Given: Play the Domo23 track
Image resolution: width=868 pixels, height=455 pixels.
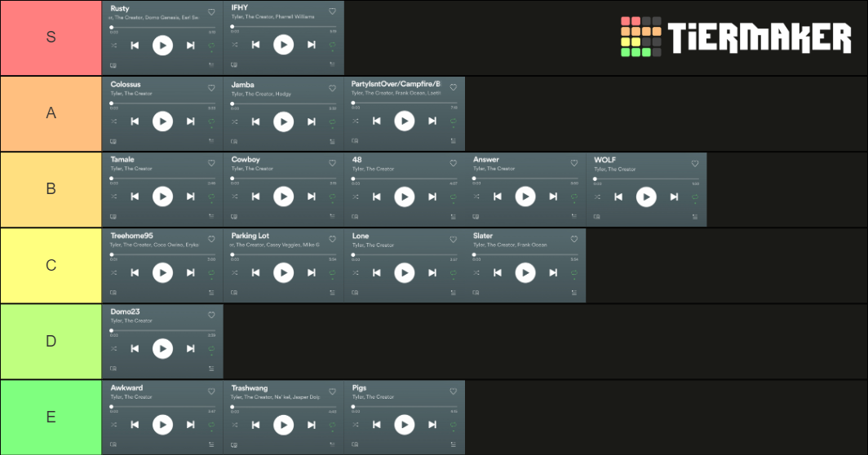Looking at the screenshot, I should coord(163,349).
